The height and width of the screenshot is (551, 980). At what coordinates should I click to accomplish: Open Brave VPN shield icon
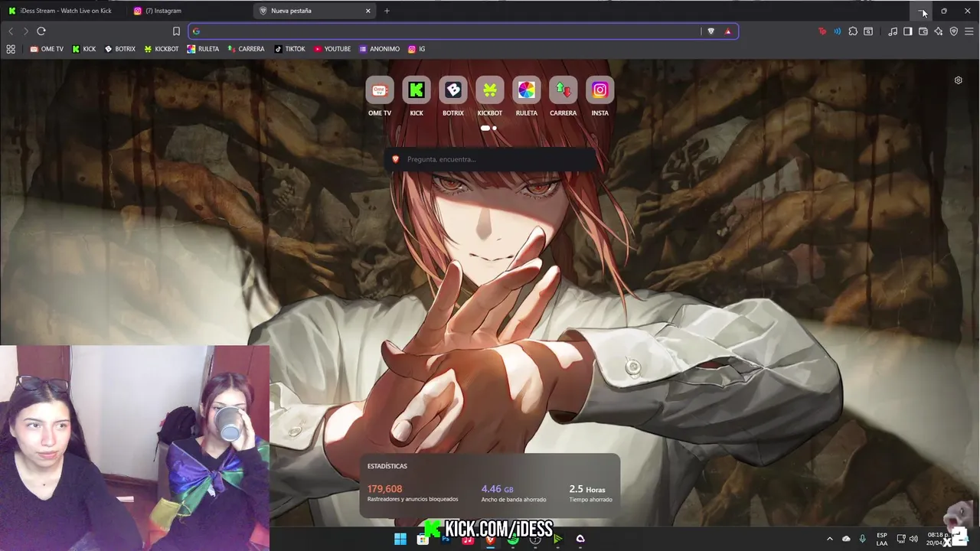click(953, 31)
